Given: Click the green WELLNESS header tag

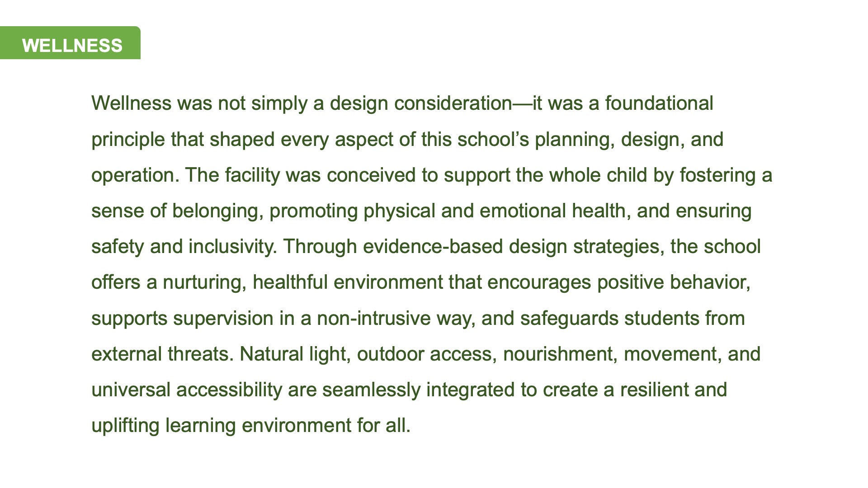Looking at the screenshot, I should (x=70, y=43).
